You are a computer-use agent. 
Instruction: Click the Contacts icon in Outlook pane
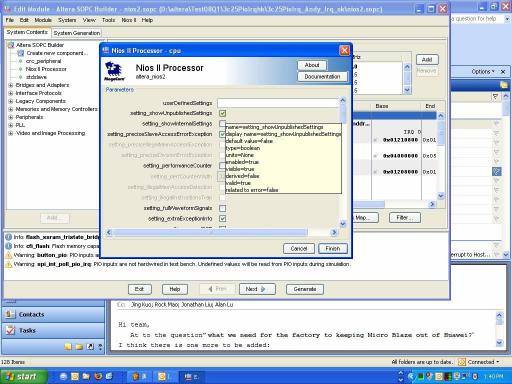(10, 314)
